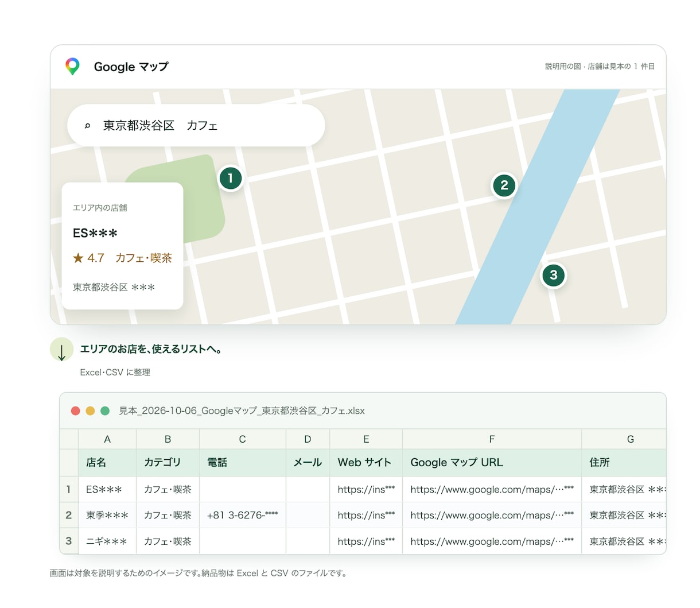700x608 pixels.
Task: Open the Google Maps URL in row 3
Action: [x=492, y=541]
